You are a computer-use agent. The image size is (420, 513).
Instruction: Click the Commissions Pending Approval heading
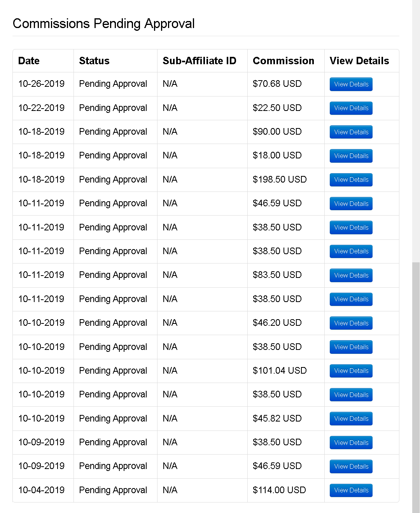(x=103, y=24)
